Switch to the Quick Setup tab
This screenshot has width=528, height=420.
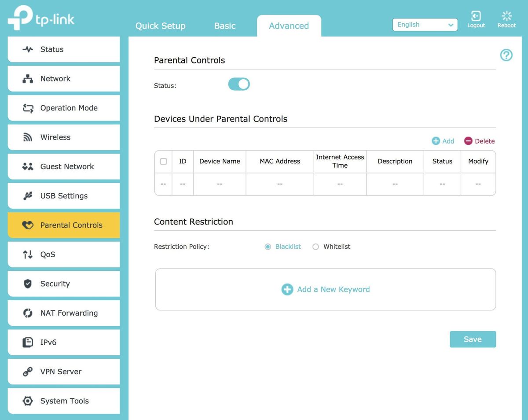coord(160,26)
